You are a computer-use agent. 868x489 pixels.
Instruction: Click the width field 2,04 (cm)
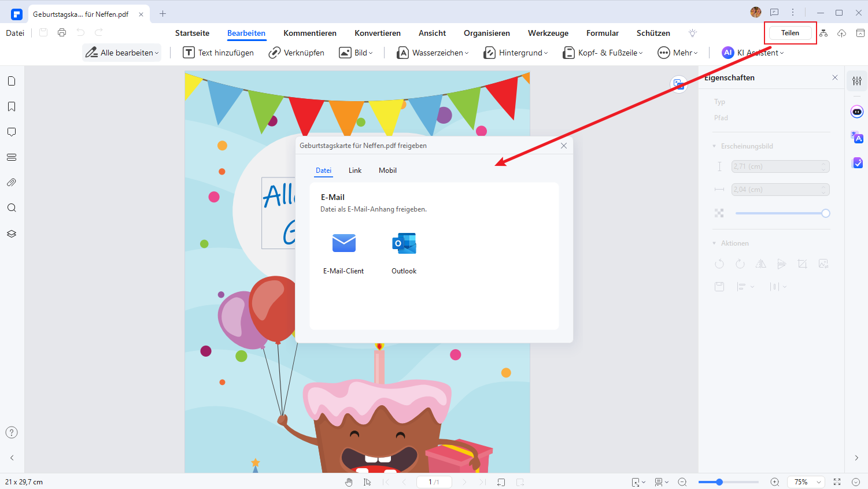[x=781, y=190]
